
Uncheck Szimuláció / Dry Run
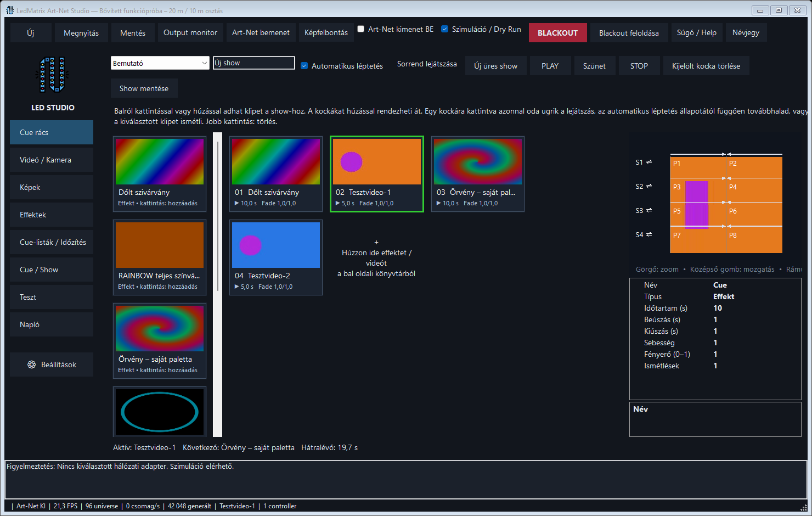click(445, 29)
